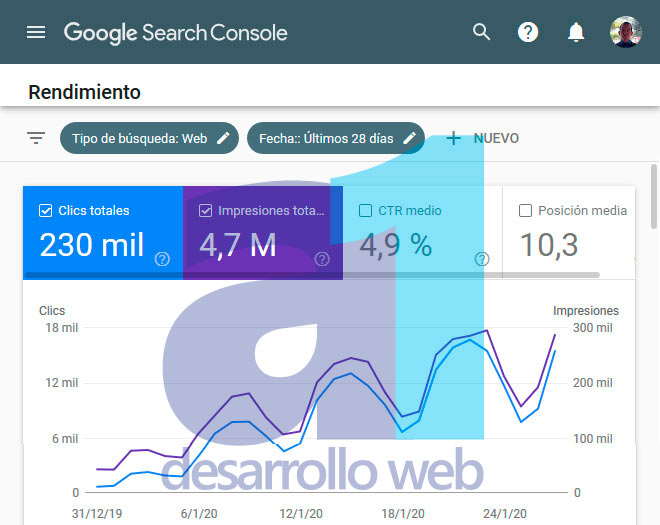Open the Tipo de búsqueda: Web filter
The width and height of the screenshot is (660, 525).
coord(138,138)
